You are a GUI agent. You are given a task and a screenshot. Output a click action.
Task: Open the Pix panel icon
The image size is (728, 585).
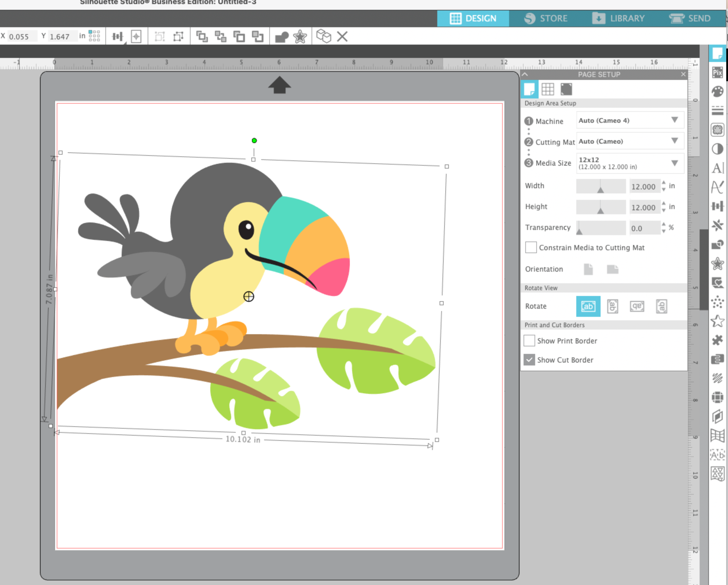(x=717, y=73)
